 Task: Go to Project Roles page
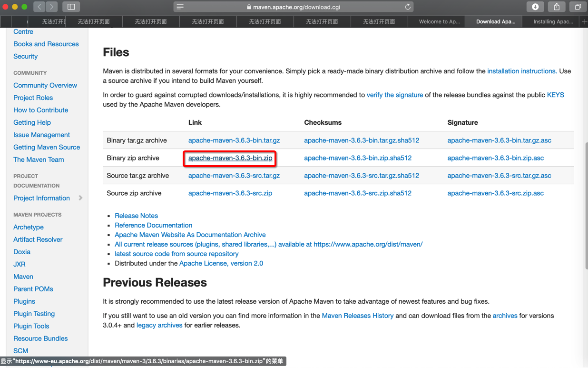33,98
